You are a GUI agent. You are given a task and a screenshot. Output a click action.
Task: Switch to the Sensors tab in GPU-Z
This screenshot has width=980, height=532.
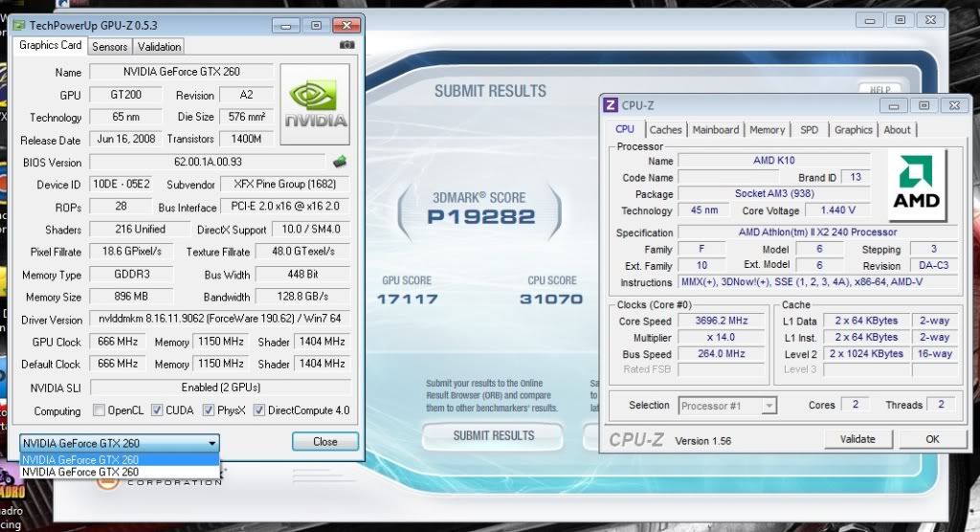(110, 47)
